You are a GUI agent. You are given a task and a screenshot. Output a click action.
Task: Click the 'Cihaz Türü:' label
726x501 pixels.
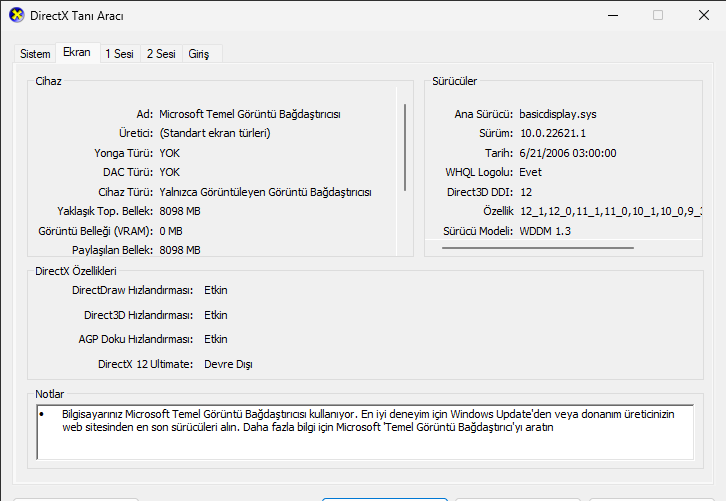click(125, 192)
